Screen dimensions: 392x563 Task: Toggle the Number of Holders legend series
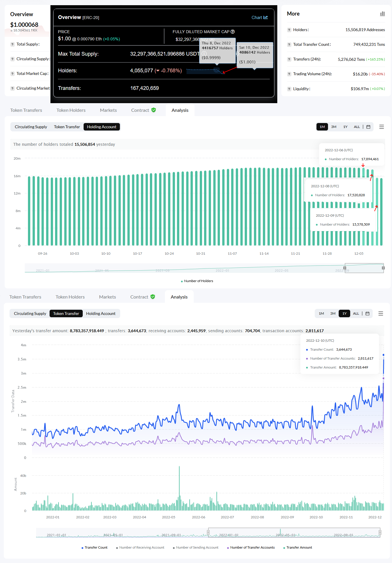coord(197,281)
